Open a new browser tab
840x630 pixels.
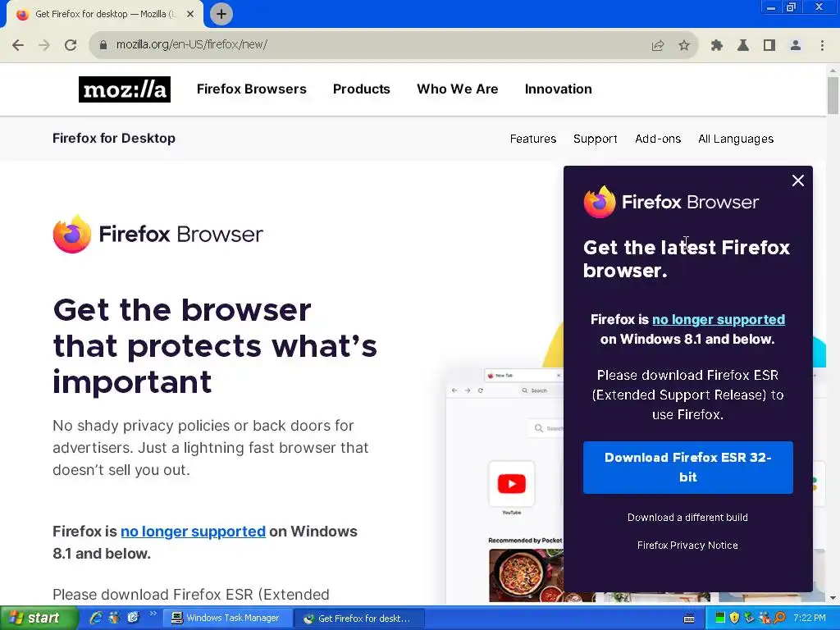tap(221, 14)
